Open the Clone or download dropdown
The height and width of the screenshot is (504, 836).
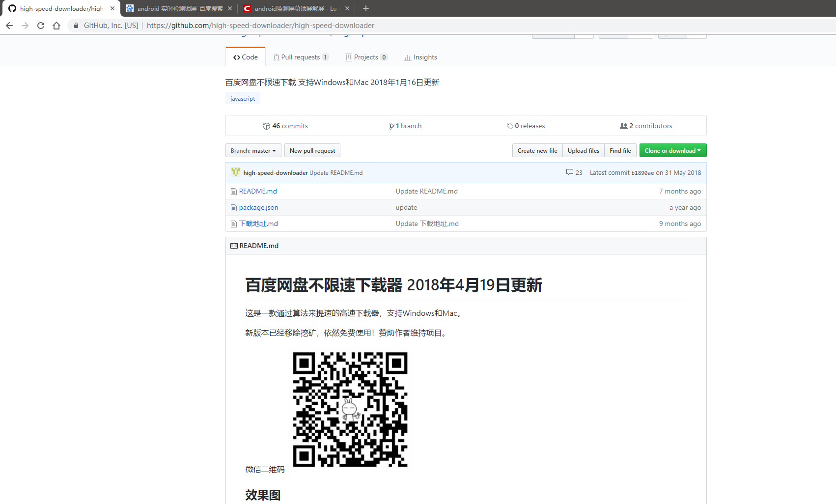(672, 151)
